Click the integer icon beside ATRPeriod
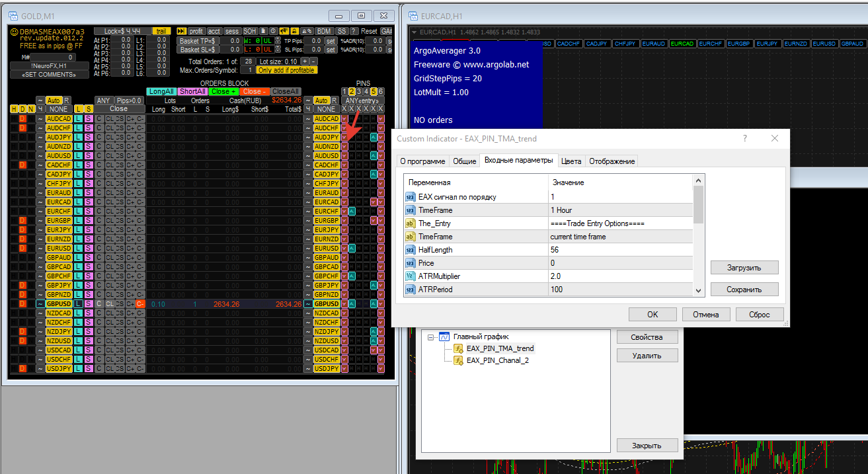The height and width of the screenshot is (474, 868). [x=410, y=290]
